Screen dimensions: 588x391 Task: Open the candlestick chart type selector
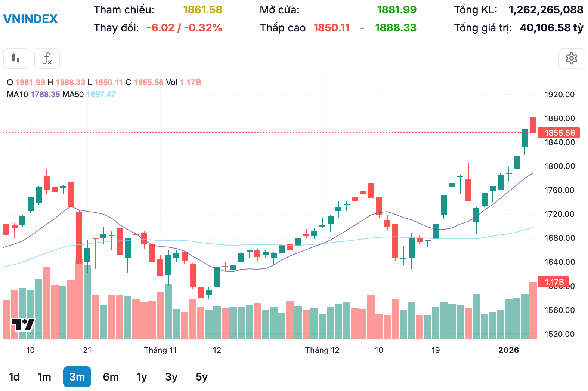coord(16,58)
